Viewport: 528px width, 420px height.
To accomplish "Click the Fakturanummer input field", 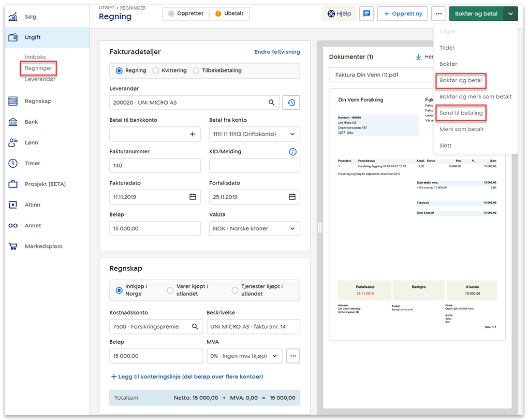I will (155, 166).
